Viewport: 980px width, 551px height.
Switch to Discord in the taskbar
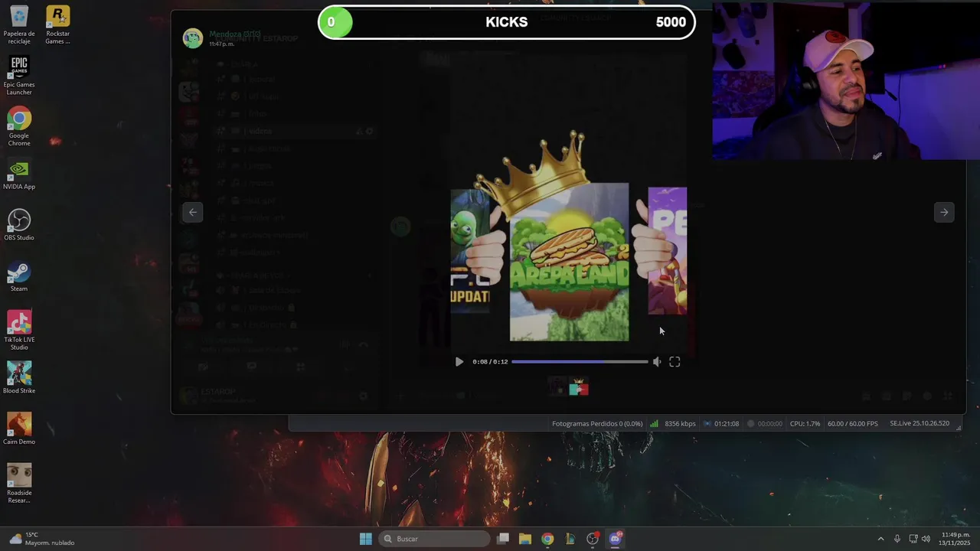pos(615,539)
